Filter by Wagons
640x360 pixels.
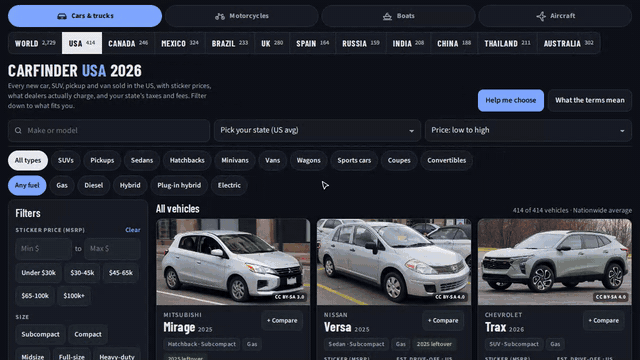309,160
